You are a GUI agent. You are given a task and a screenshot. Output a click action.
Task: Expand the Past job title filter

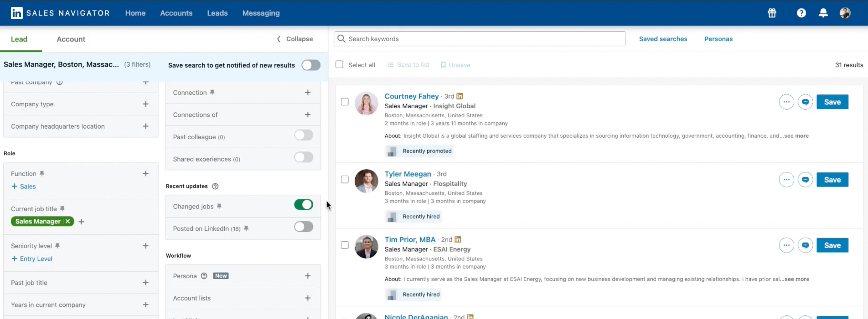tap(145, 283)
